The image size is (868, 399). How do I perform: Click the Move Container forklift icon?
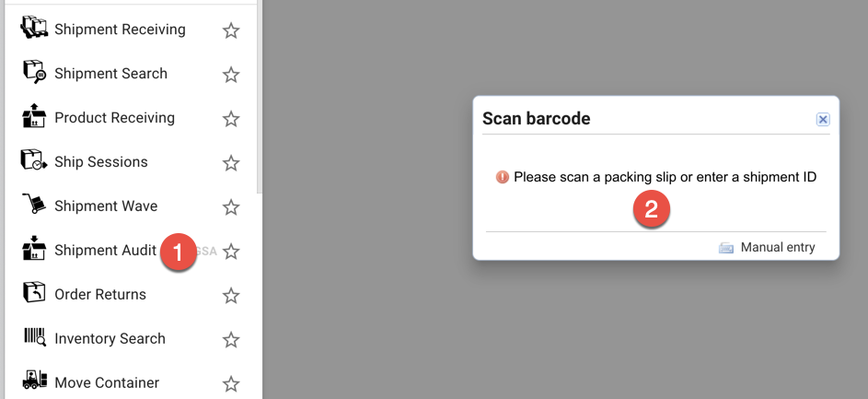34,381
